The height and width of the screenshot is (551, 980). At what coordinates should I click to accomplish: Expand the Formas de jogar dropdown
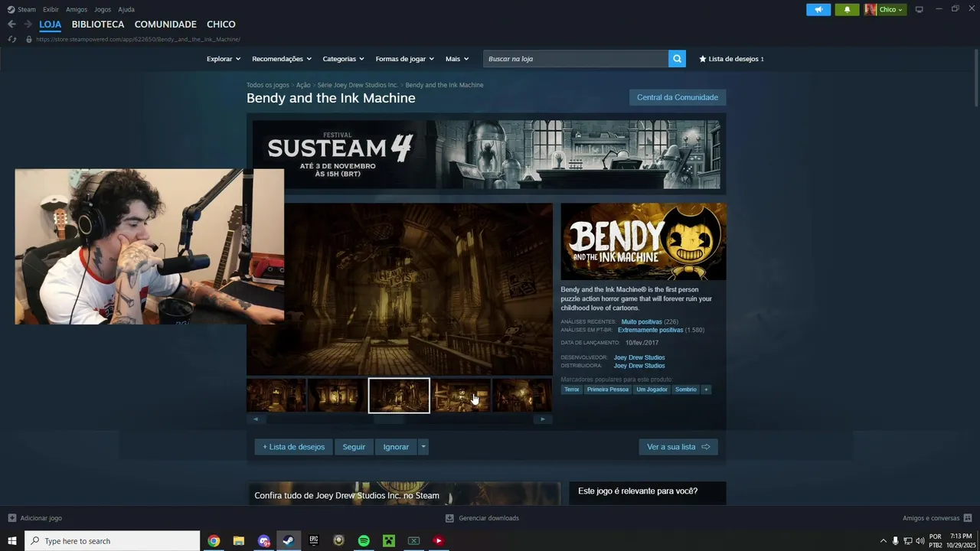pyautogui.click(x=405, y=59)
